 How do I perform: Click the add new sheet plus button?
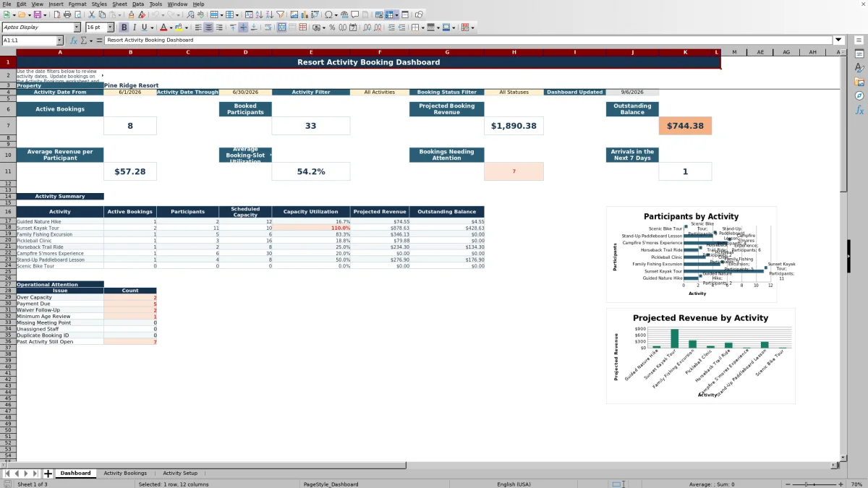point(48,474)
